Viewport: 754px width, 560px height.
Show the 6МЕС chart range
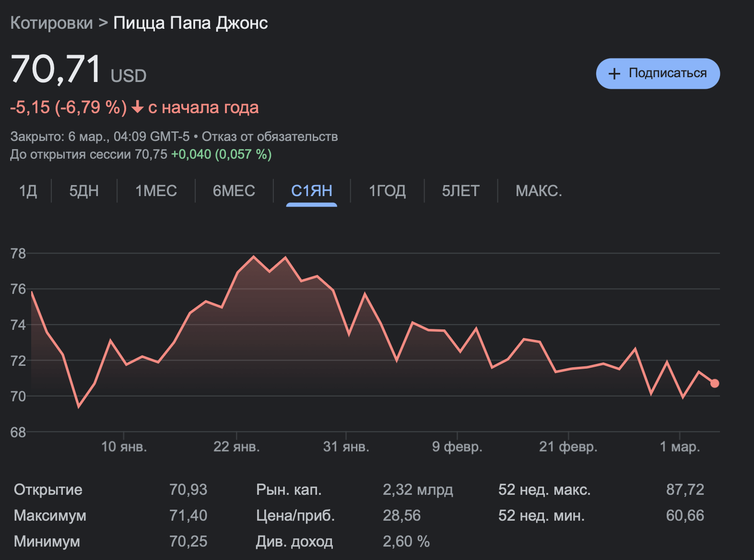(234, 191)
